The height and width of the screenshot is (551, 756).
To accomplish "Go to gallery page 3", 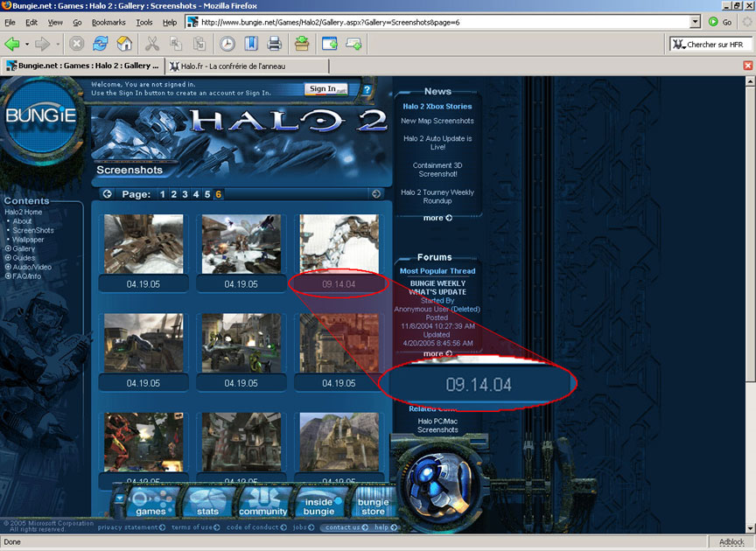I will 185,194.
